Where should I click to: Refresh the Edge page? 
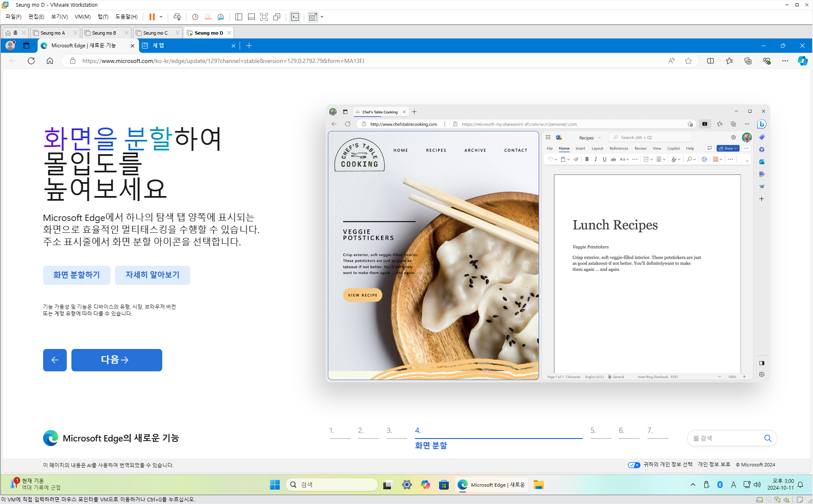click(x=31, y=61)
